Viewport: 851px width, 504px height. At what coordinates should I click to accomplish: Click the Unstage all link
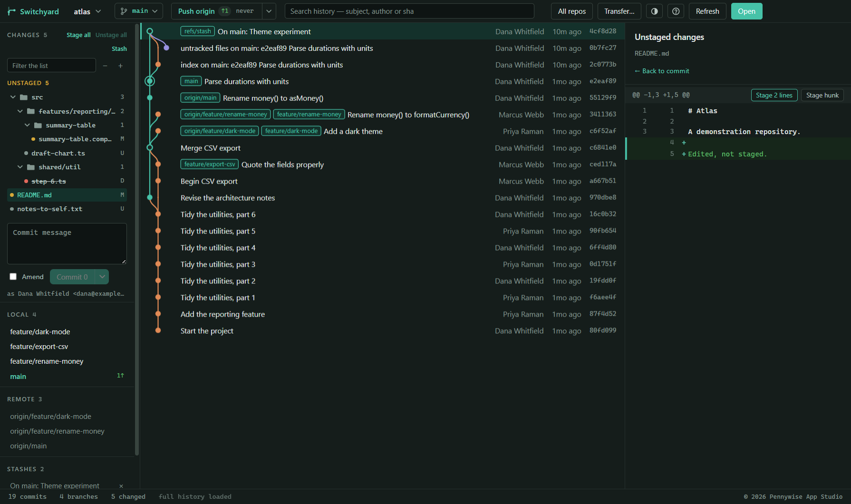point(111,35)
